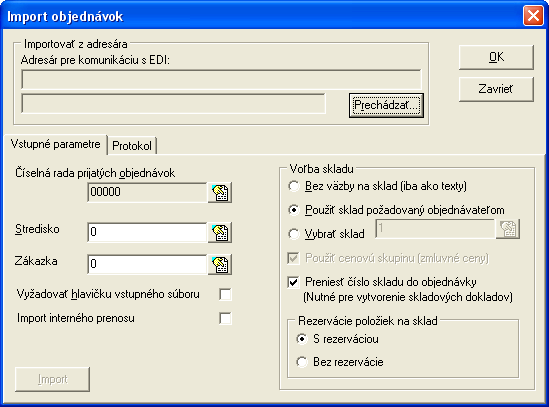This screenshot has height=407, width=549.
Task: Focus the Zákazka input field
Action: click(147, 264)
